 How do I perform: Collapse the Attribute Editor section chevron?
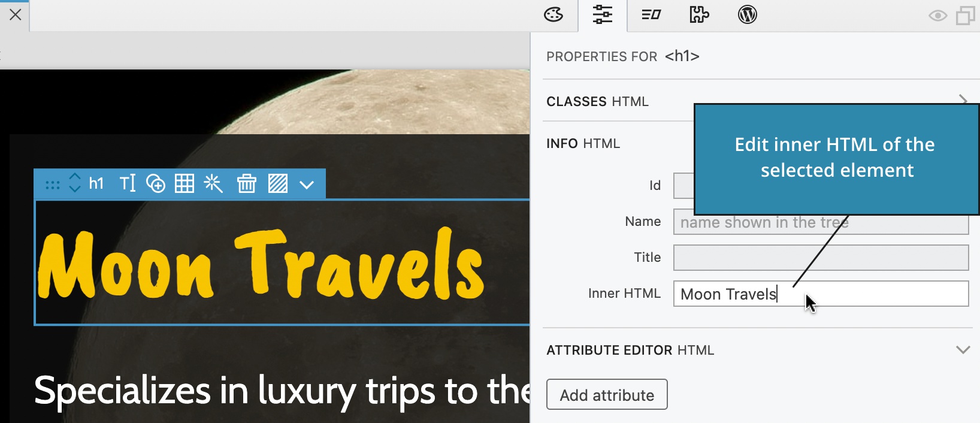(963, 350)
